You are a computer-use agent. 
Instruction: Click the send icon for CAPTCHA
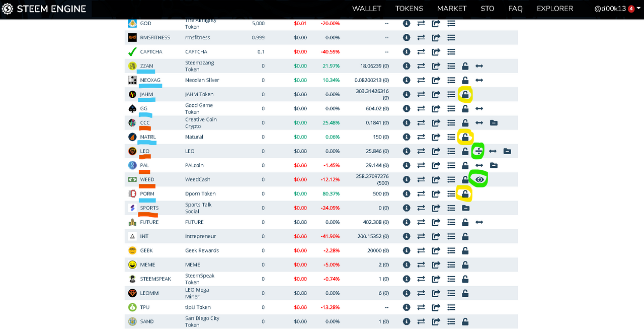click(x=436, y=52)
